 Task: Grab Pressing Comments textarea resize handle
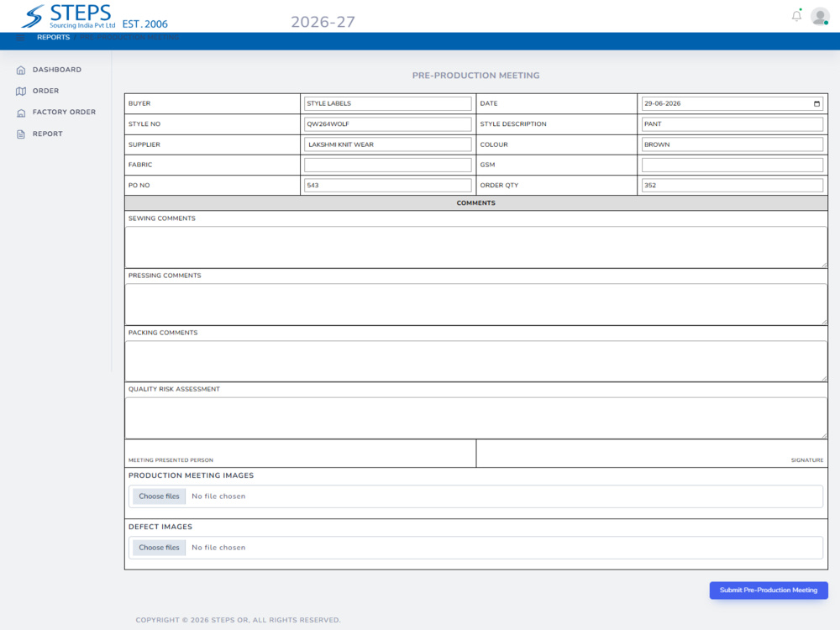[824, 322]
